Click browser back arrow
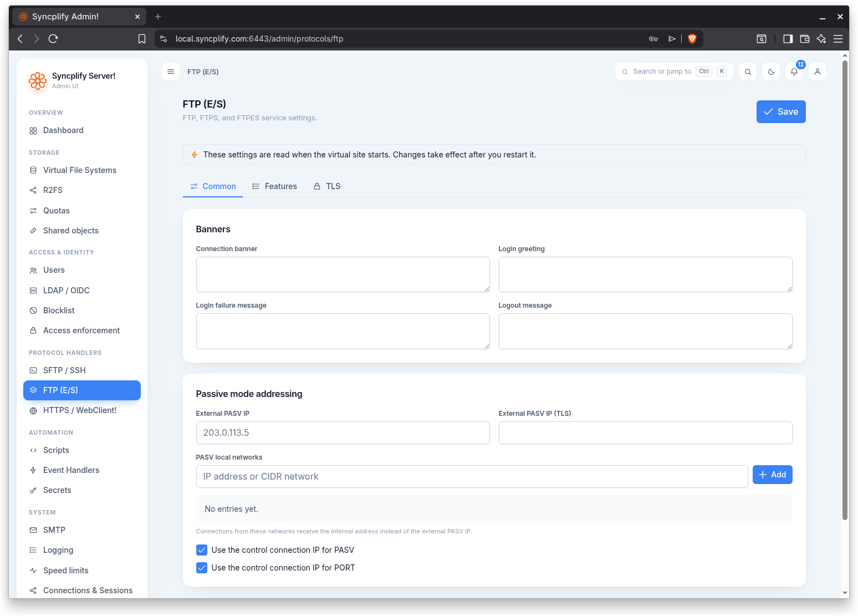 coord(21,39)
